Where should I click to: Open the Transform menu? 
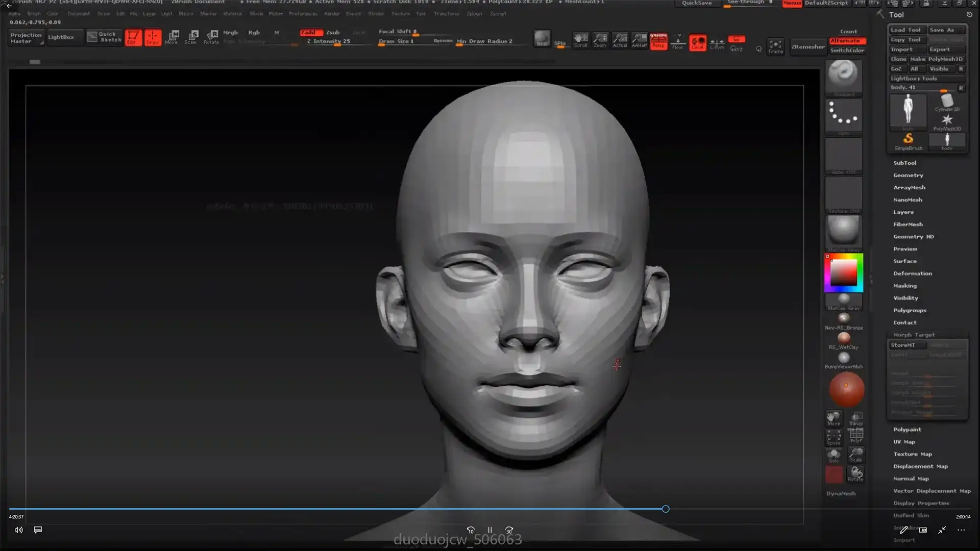point(446,14)
